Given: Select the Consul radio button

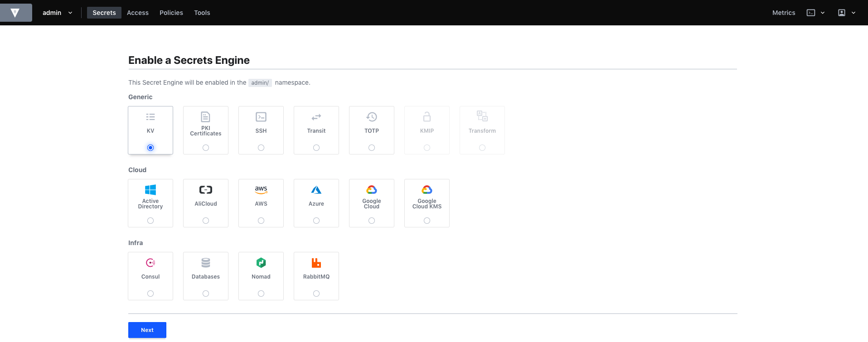Looking at the screenshot, I should point(150,294).
